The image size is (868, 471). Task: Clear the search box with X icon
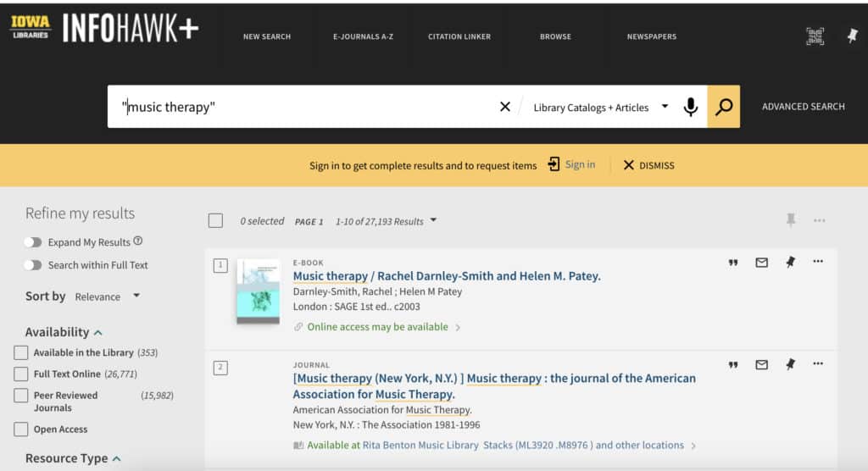point(505,107)
